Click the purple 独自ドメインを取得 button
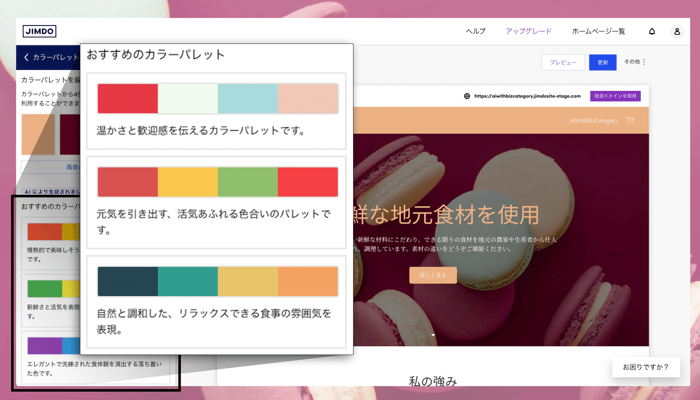The width and height of the screenshot is (700, 400). click(615, 96)
